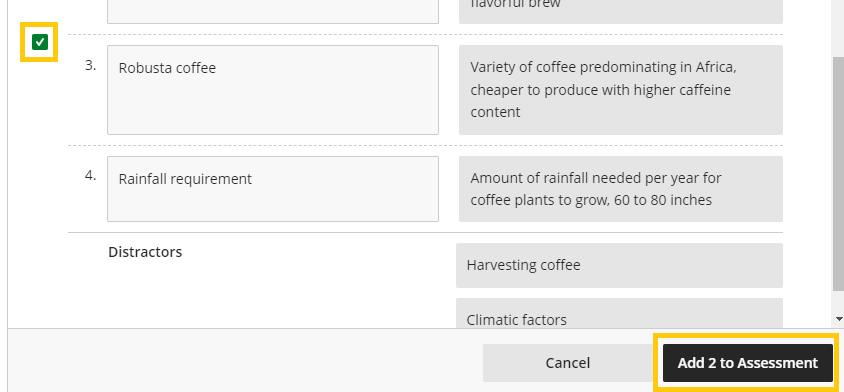Select the Climatic factors distractor
Screen dimensions: 844x392
tap(619, 313)
